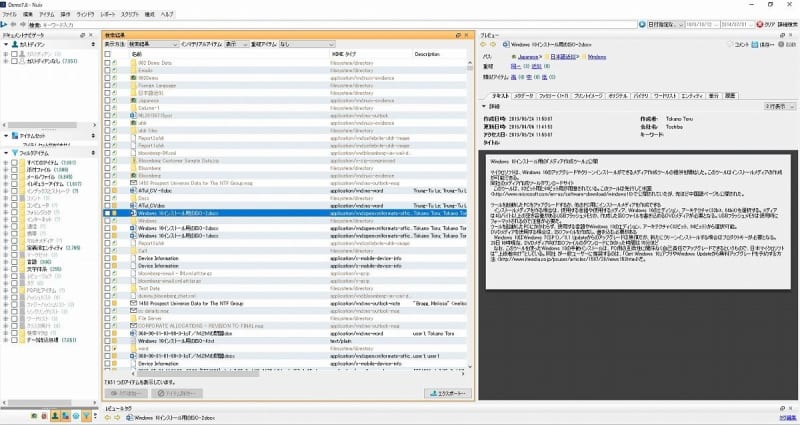
Task: Click next item arrow in preview header
Action: tap(492, 44)
